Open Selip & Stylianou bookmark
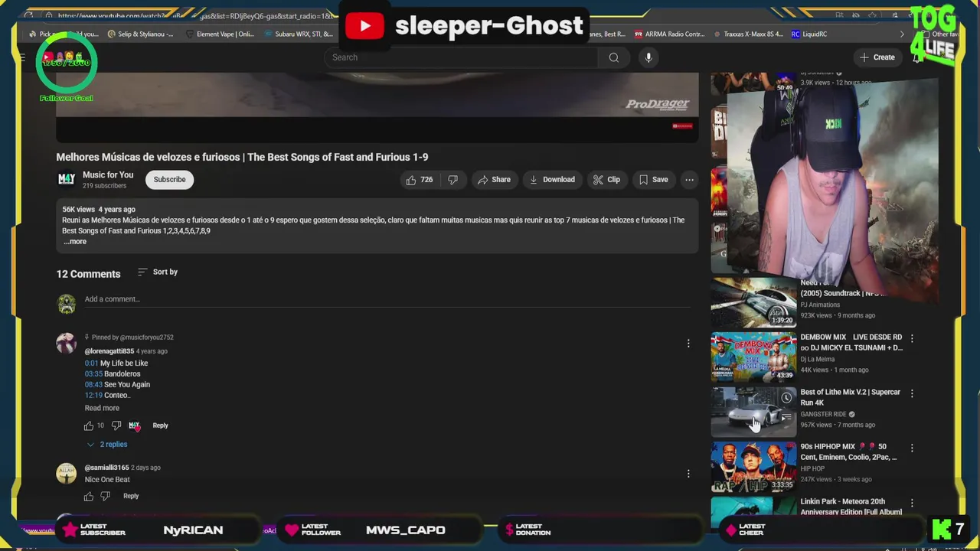980x551 pixels. (x=141, y=34)
